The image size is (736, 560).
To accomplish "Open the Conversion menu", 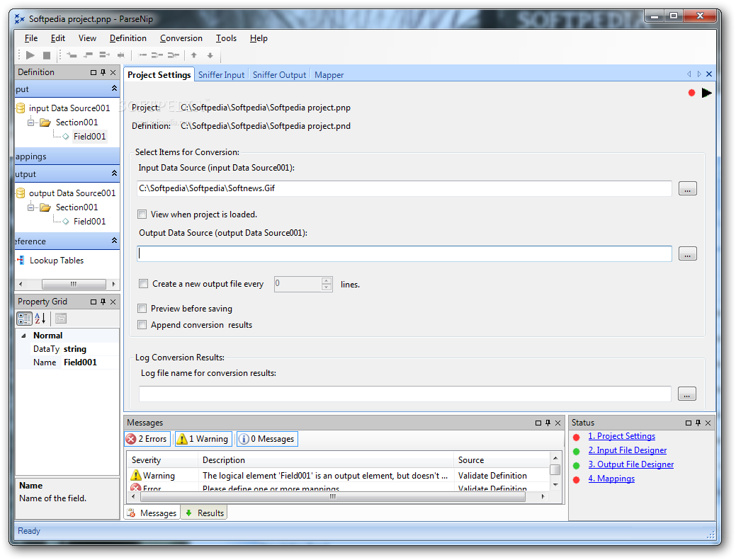I will [181, 38].
